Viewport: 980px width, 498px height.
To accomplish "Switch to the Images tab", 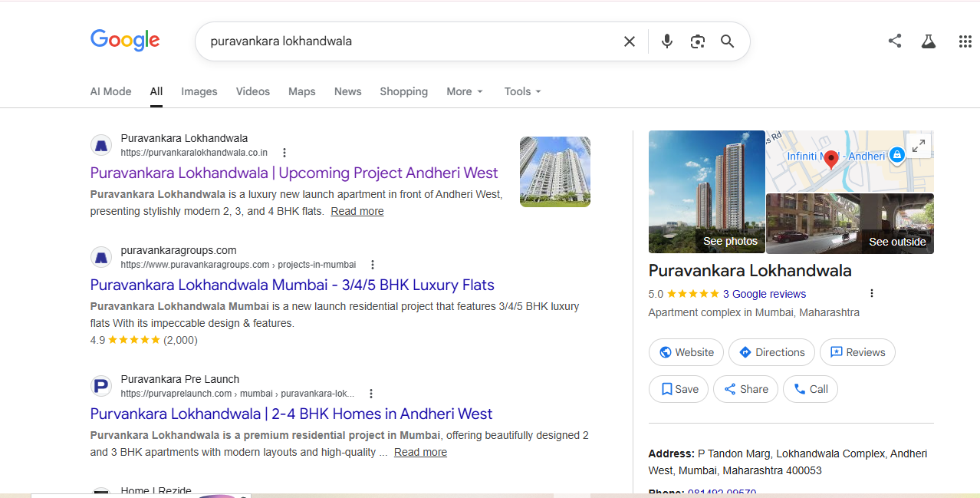I will point(199,91).
